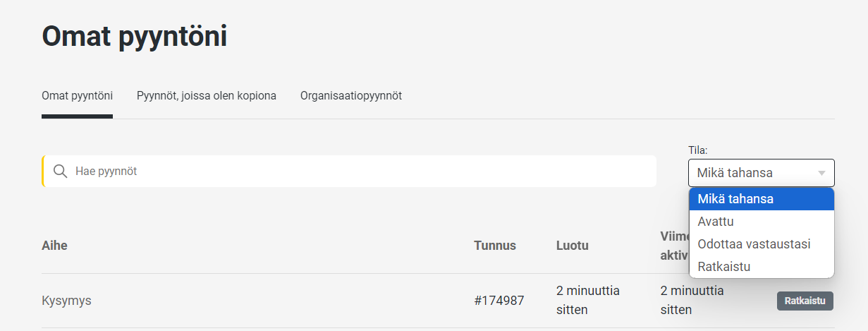This screenshot has width=868, height=331.
Task: Select the highlighted "Mikä tahansa" option
Action: coord(735,199)
